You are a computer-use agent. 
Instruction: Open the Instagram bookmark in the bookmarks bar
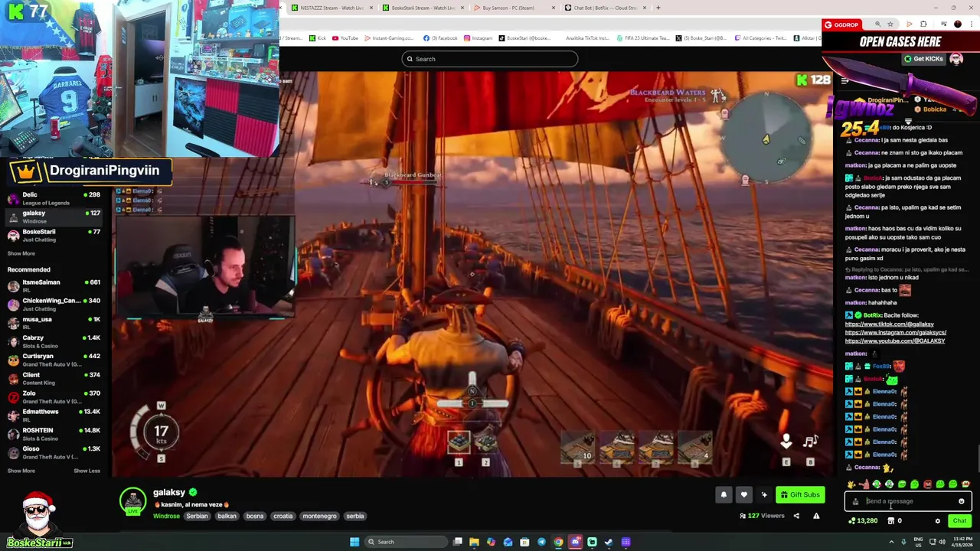pos(478,38)
